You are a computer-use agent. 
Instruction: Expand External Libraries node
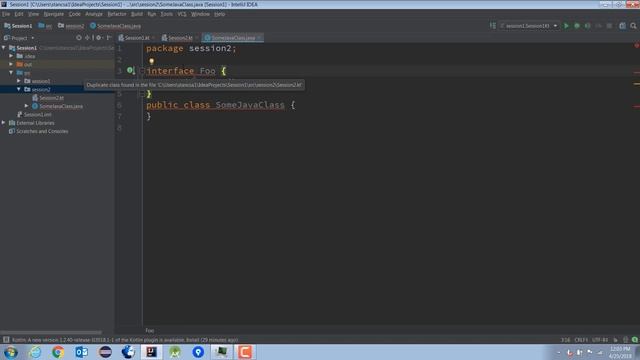4,122
